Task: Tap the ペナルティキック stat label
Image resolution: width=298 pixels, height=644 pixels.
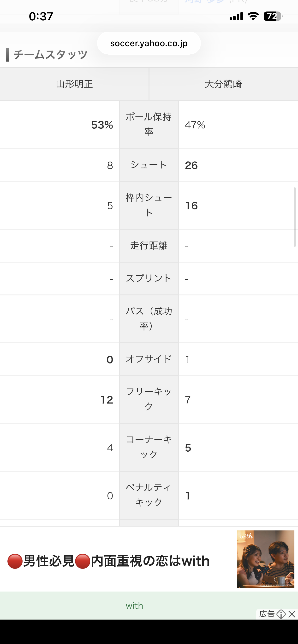Action: pyautogui.click(x=149, y=495)
